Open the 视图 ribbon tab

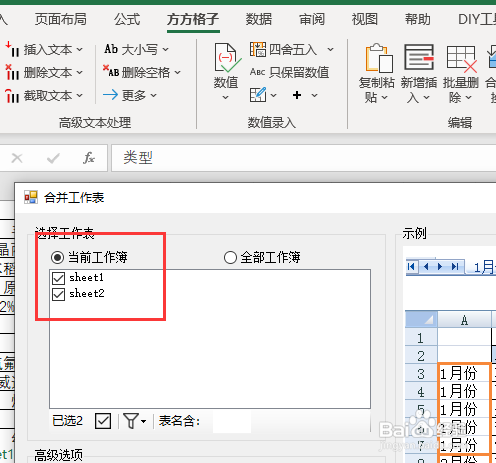pos(365,19)
